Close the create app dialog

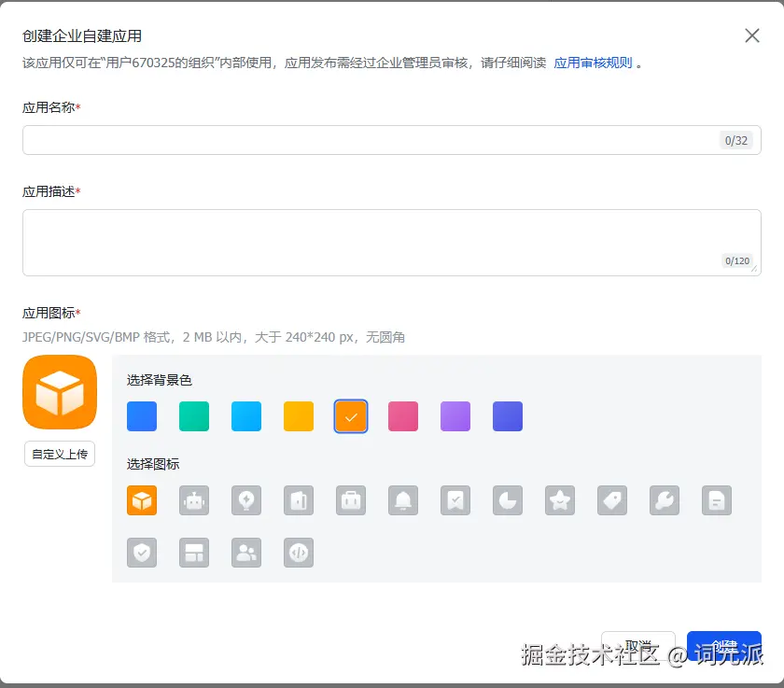[752, 35]
